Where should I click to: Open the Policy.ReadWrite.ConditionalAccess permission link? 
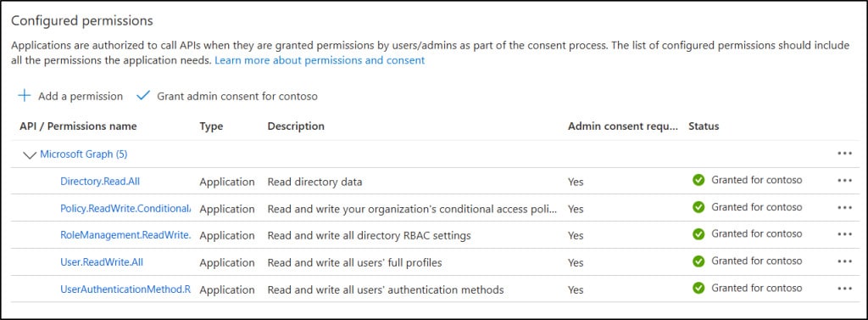click(125, 208)
